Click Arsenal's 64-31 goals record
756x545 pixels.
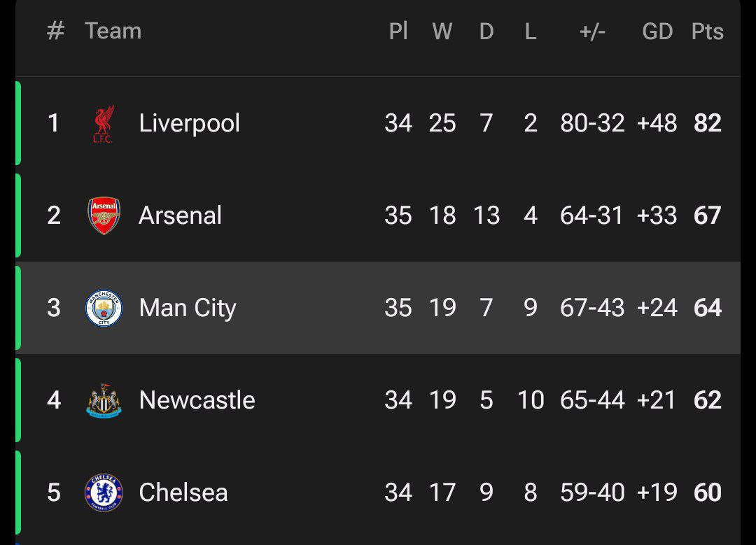(591, 215)
